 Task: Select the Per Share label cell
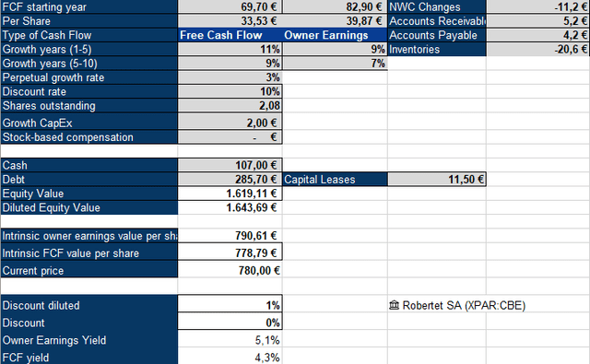tap(88, 20)
